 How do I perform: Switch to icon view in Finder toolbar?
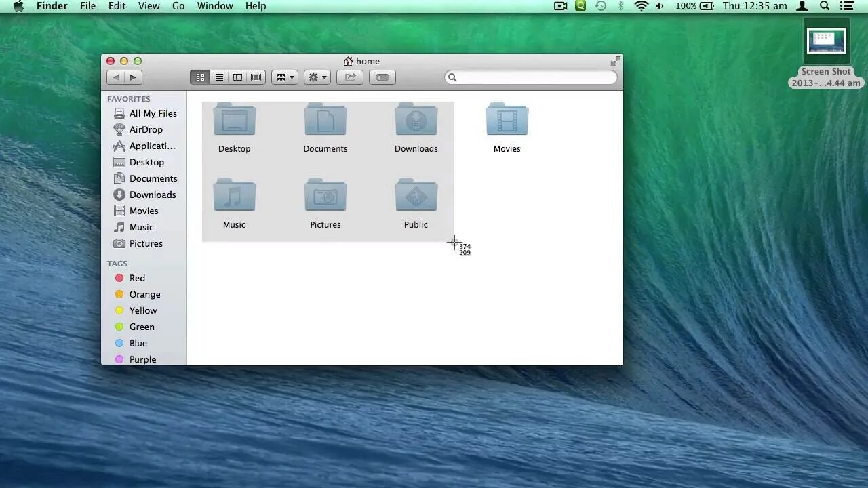point(200,77)
